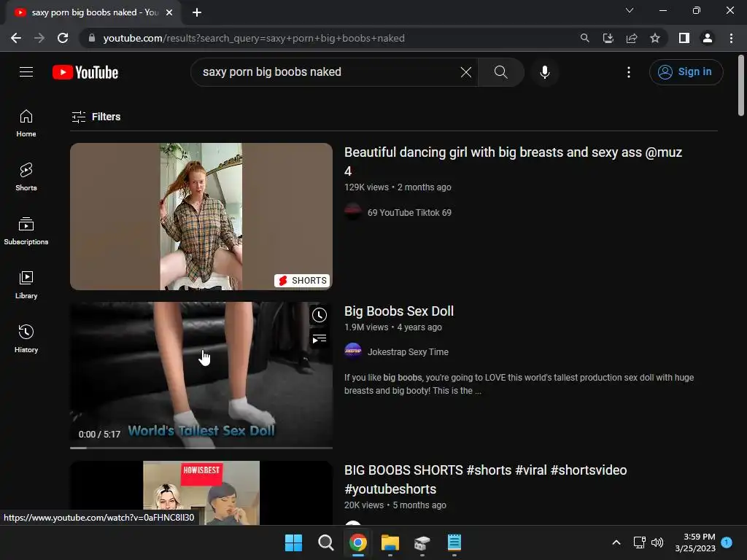Open the Windows Start menu
This screenshot has height=560, width=747.
(293, 542)
